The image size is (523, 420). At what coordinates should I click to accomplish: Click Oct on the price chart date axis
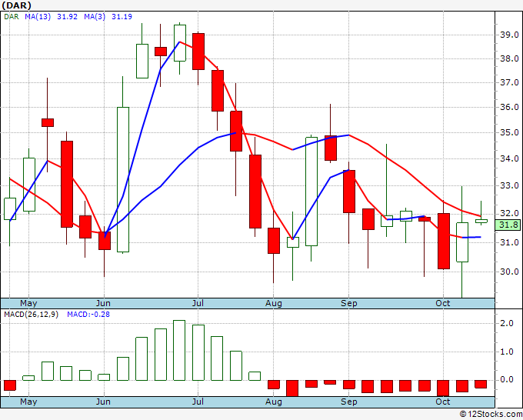point(442,303)
